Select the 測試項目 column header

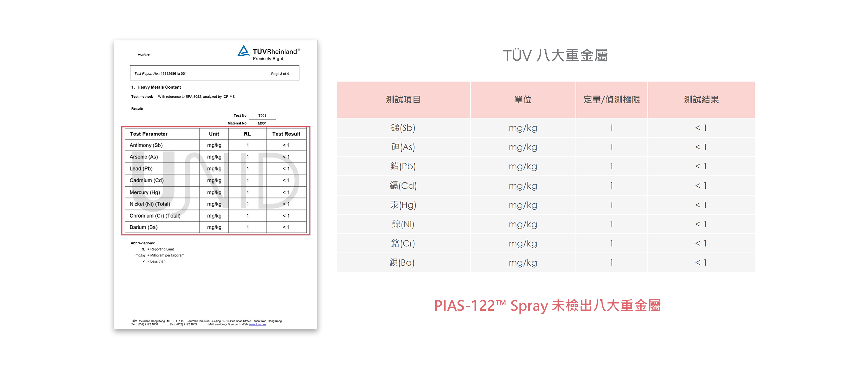pyautogui.click(x=403, y=100)
